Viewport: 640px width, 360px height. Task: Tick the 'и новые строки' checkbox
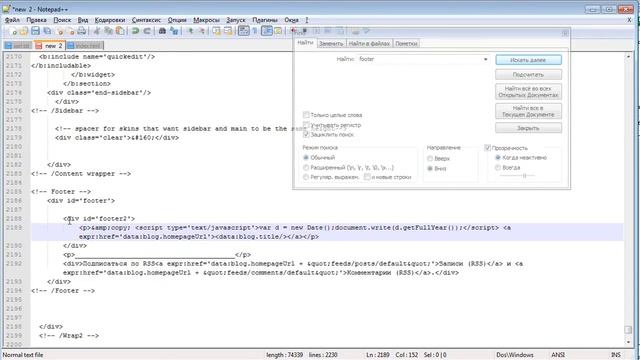[x=367, y=177]
